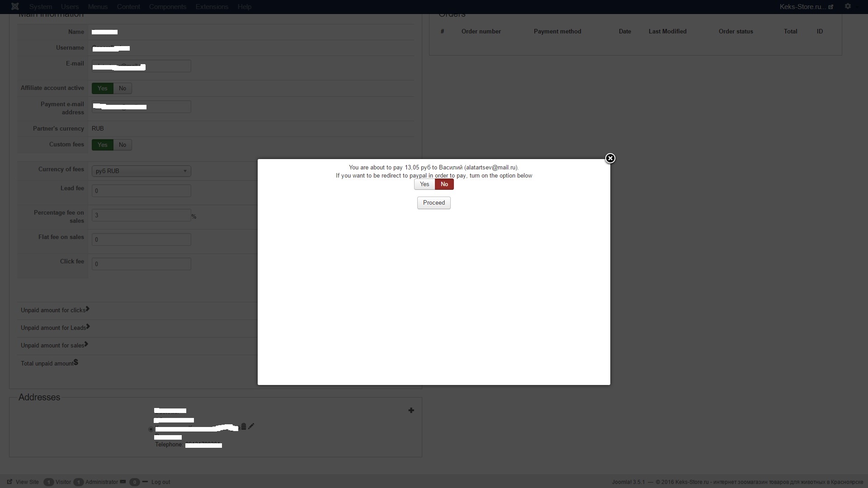
Task: Click the Joomla logo icon
Action: click(15, 6)
